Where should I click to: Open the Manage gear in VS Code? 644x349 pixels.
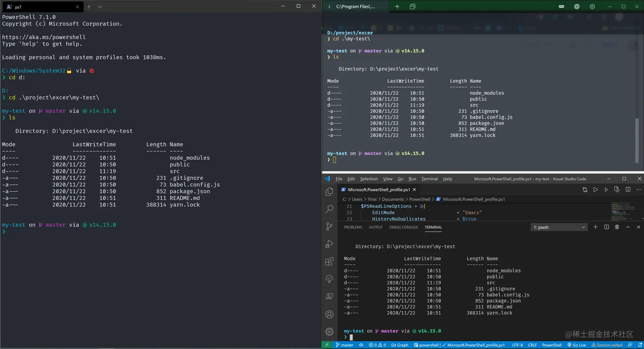click(x=329, y=332)
